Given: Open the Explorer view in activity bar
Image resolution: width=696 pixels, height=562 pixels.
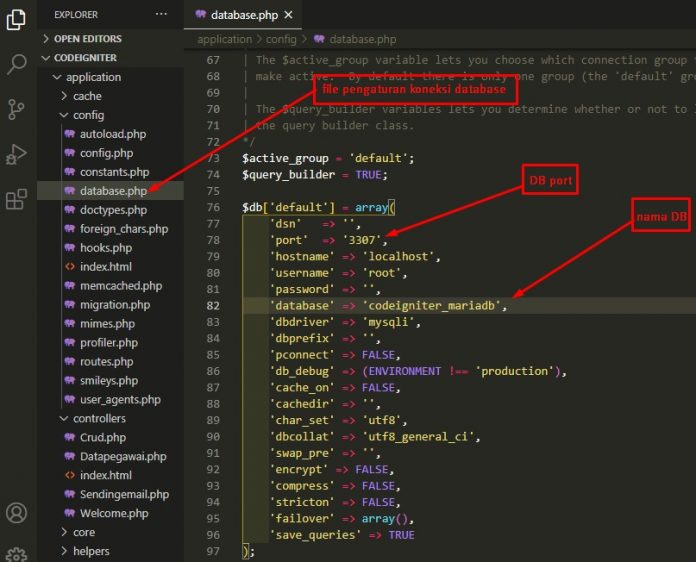Looking at the screenshot, I should pyautogui.click(x=16, y=20).
